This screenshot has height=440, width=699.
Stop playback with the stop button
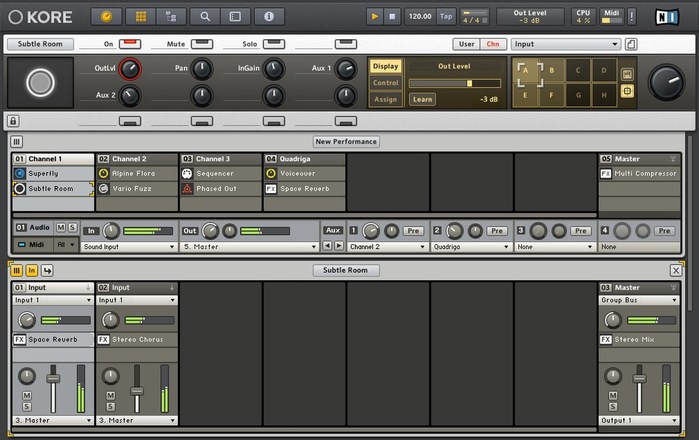(x=392, y=16)
